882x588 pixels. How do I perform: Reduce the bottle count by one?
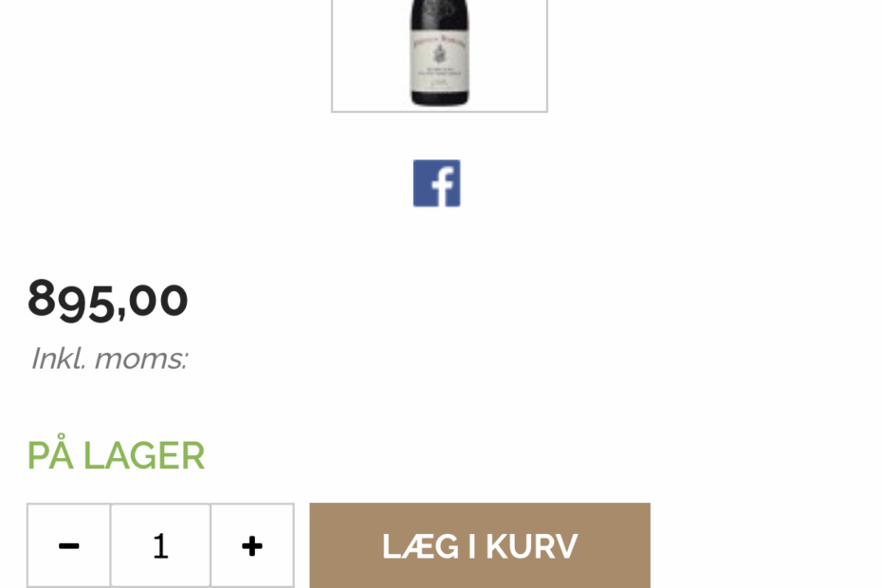click(68, 546)
